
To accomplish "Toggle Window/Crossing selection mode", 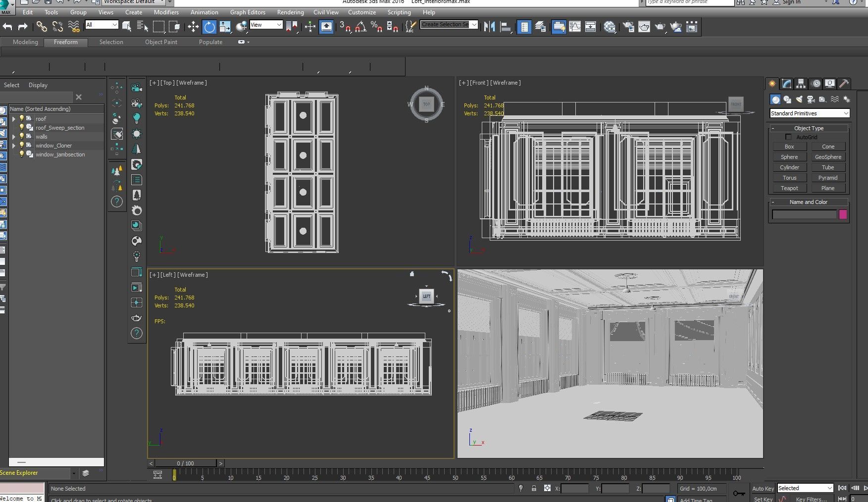I will [174, 27].
